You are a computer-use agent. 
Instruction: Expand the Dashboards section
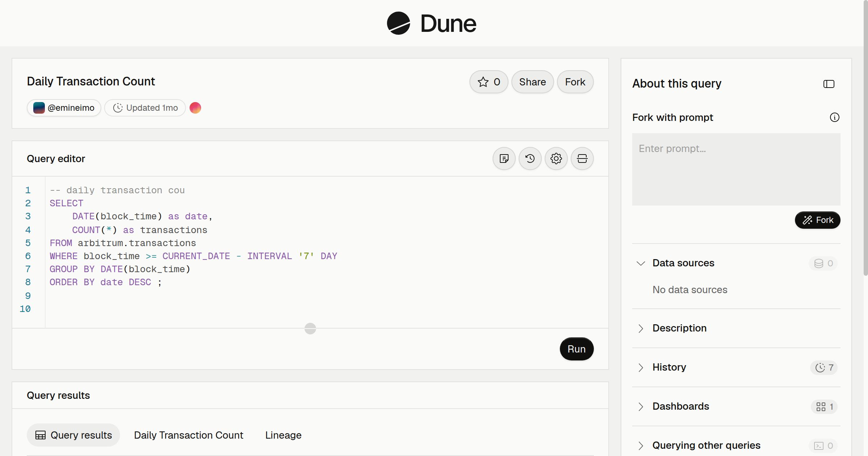641,406
